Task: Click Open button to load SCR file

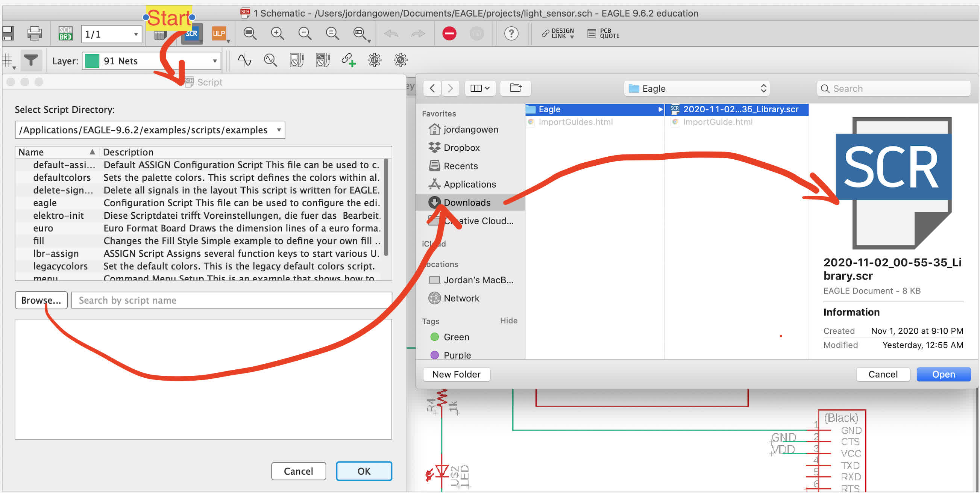Action: [943, 374]
